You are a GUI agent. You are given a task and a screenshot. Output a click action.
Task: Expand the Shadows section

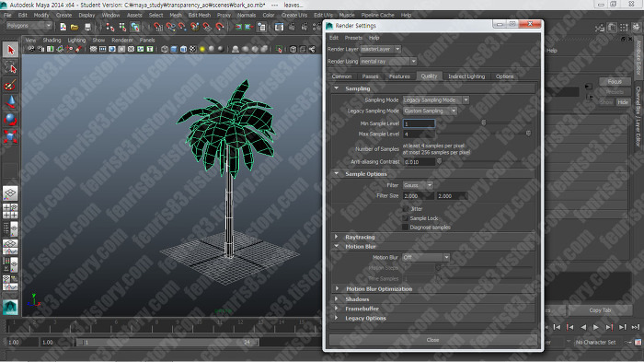pos(337,299)
